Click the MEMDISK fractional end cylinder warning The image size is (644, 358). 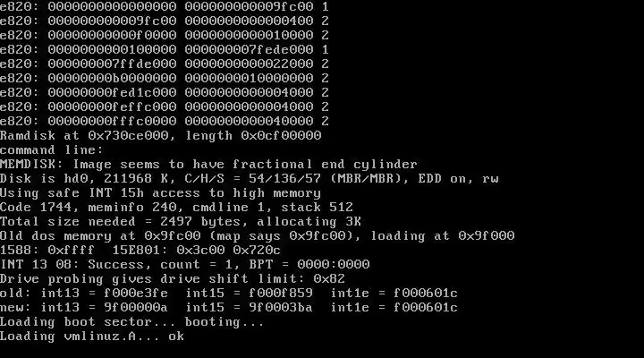click(x=208, y=164)
